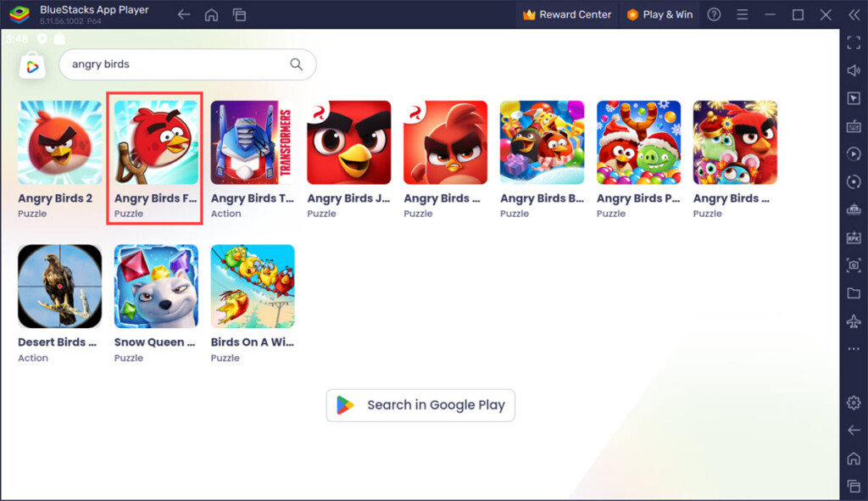The height and width of the screenshot is (501, 868).
Task: Lock the mouse cursor via the sidebar icon
Action: [854, 98]
